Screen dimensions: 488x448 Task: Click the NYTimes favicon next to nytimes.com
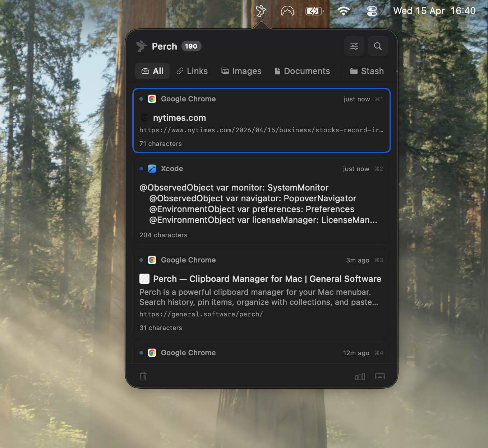(x=144, y=118)
